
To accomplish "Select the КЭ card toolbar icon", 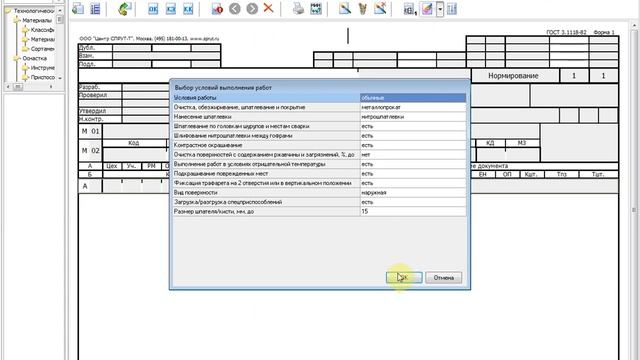I will [x=171, y=9].
